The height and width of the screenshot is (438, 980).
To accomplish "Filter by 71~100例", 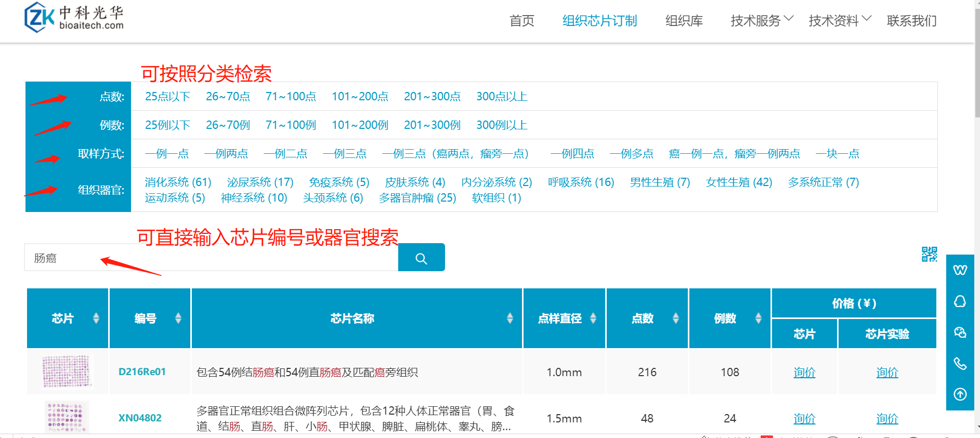I will click(x=291, y=125).
